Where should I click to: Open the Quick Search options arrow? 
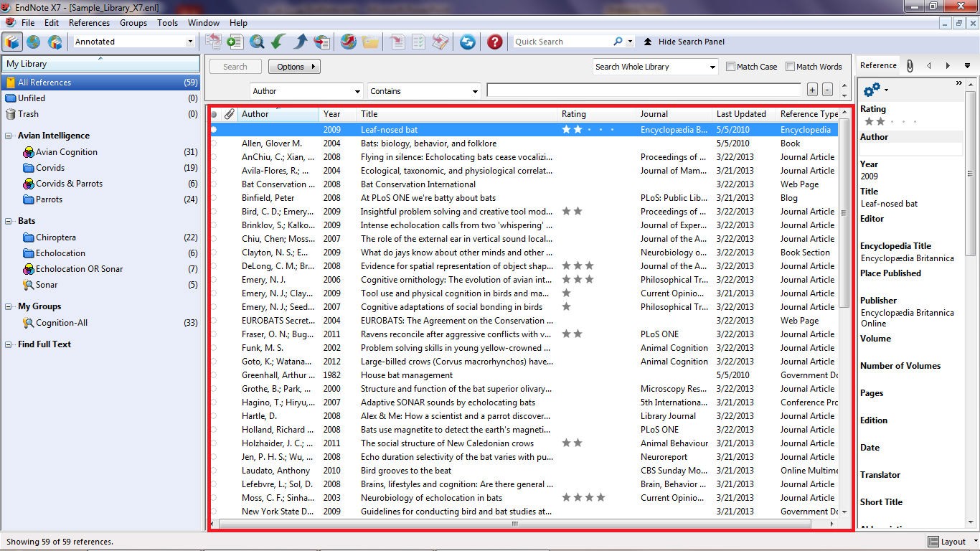point(630,42)
